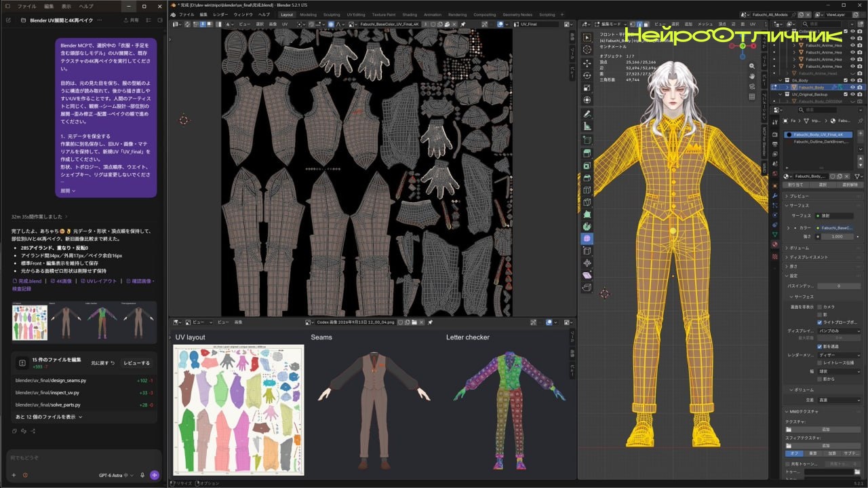Viewport: 868px width, 488px height.
Task: Click the send button in the chat input
Action: (x=155, y=475)
